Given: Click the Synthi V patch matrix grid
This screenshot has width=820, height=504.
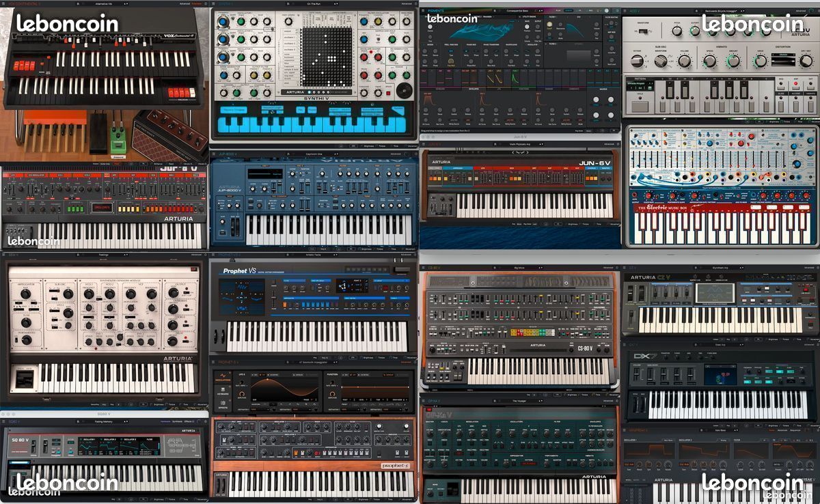Looking at the screenshot, I should (327, 57).
